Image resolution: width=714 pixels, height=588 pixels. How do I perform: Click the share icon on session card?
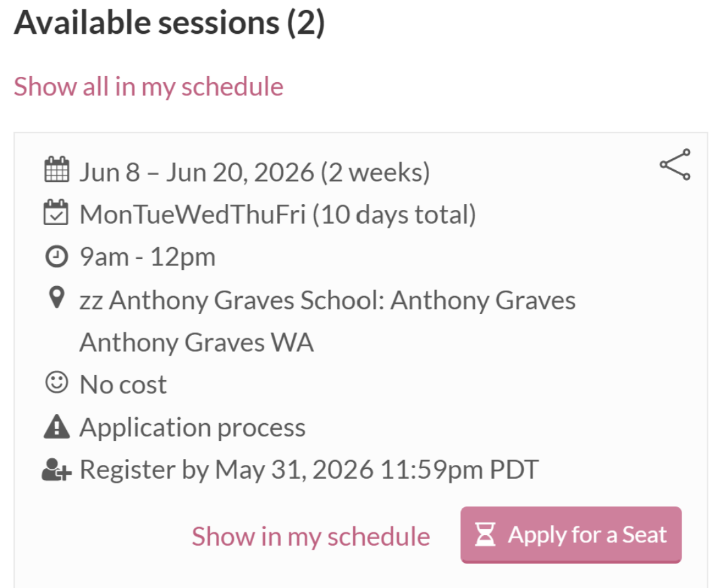[675, 164]
